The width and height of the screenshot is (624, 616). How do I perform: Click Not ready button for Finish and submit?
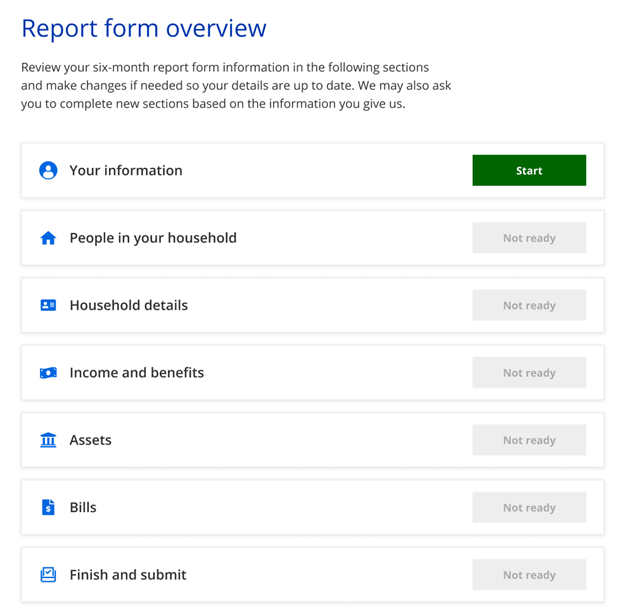[529, 575]
